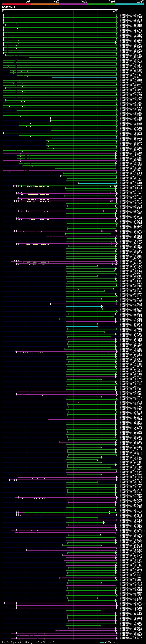This screenshot has height=644, width=146.
Task: Open hit UniRef100_B9HBG7
Action: point(131,63)
